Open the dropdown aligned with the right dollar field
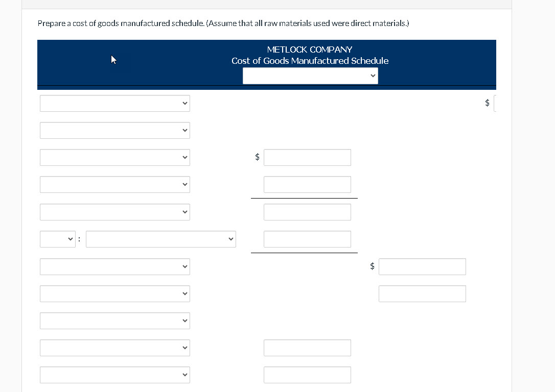The image size is (555, 392). 114,266
